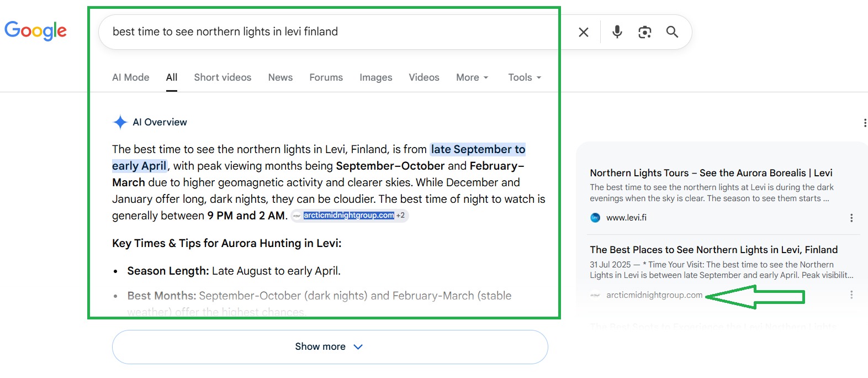
Task: Clear the search box with X icon
Action: point(584,32)
